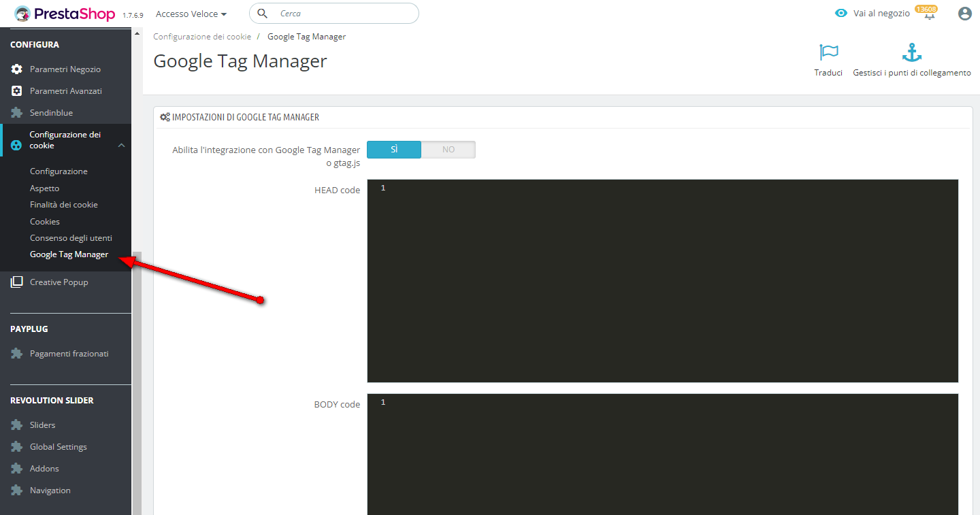Click the puzzle icon beside Global Settings

17,447
